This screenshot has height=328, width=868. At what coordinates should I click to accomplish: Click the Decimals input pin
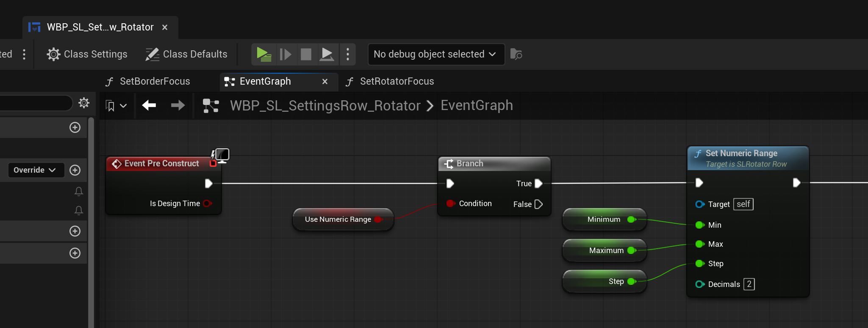[x=699, y=284]
